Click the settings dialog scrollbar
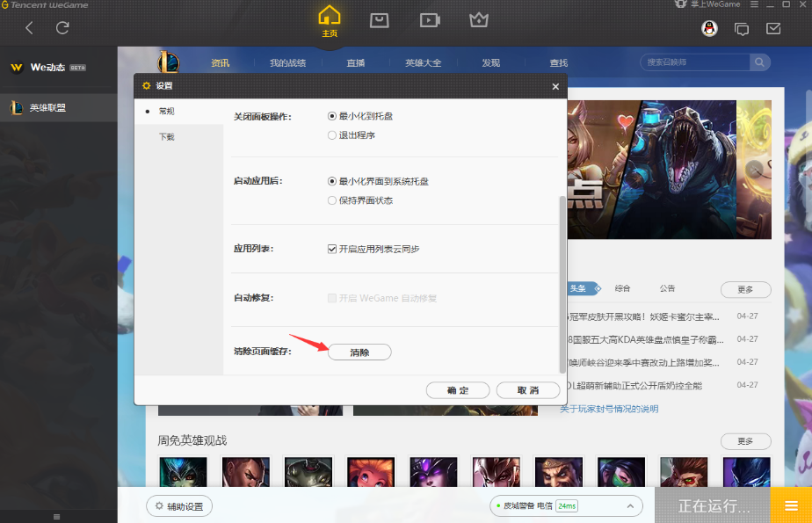This screenshot has height=523, width=812. pos(562,284)
